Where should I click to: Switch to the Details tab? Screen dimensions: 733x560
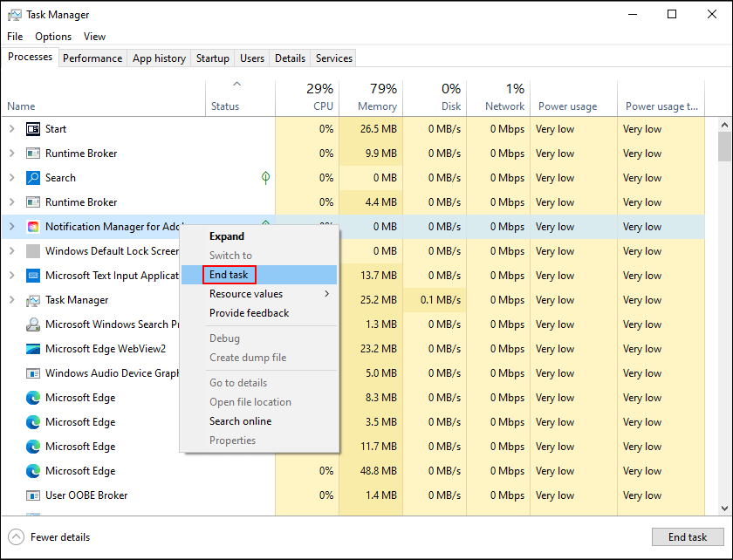pos(290,58)
